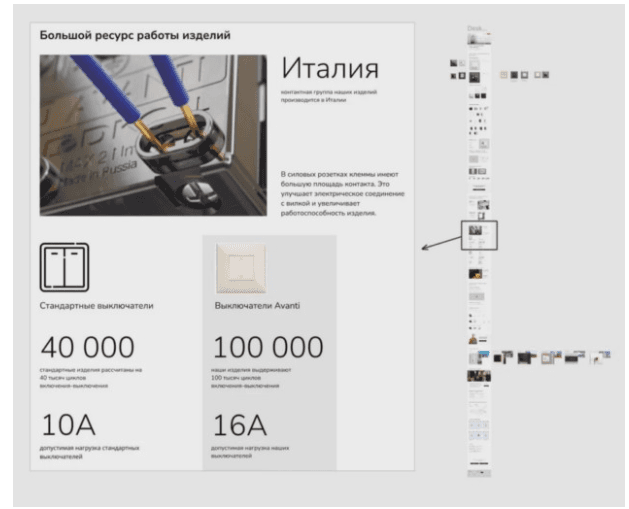Click the "40 000" figure

[87, 347]
